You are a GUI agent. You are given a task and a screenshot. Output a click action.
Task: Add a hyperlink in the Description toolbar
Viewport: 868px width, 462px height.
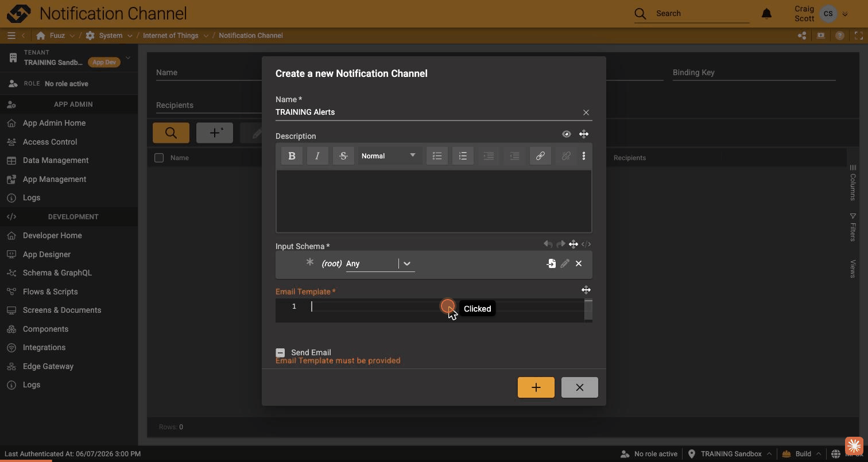tap(540, 156)
